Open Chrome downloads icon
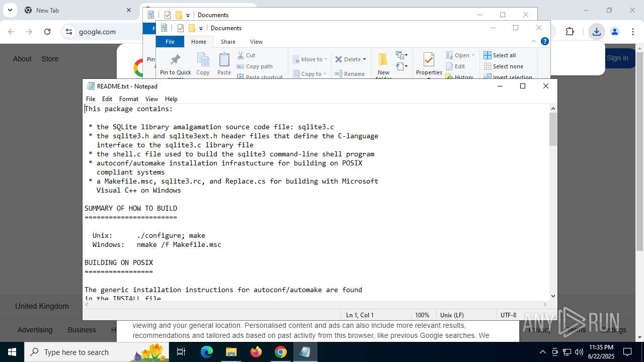Image resolution: width=644 pixels, height=362 pixels. (596, 32)
